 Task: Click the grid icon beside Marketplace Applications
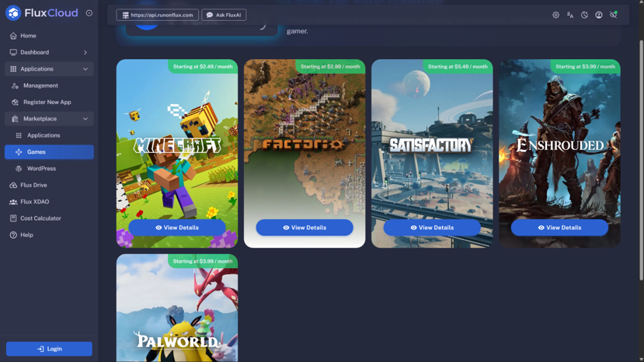(x=19, y=135)
